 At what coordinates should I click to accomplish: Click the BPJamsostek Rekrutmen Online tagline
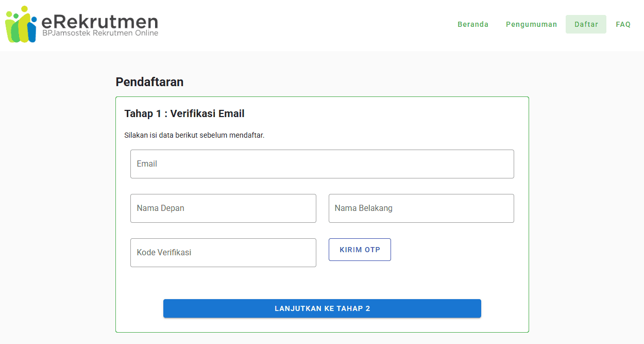pos(100,33)
